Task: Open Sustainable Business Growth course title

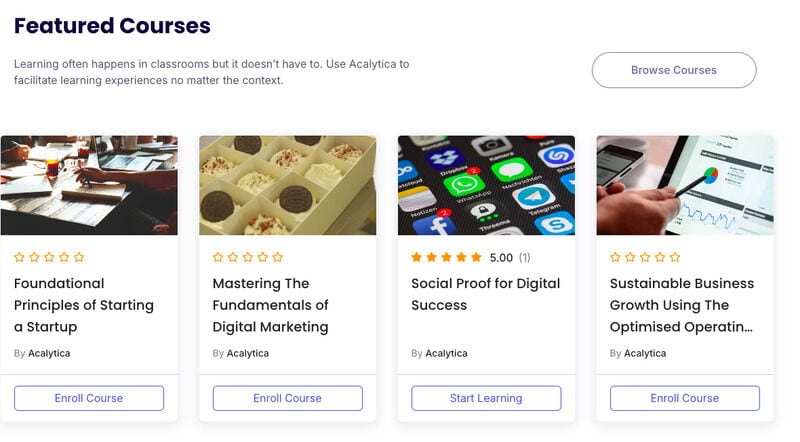Action: 682,305
